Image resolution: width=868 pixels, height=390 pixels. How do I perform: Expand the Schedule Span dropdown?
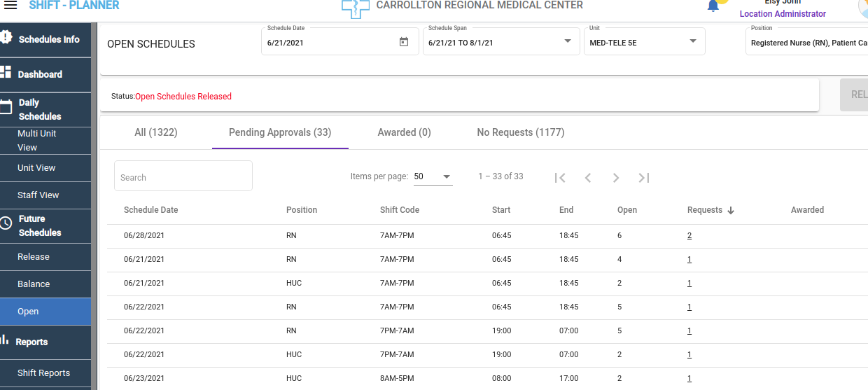pos(567,41)
